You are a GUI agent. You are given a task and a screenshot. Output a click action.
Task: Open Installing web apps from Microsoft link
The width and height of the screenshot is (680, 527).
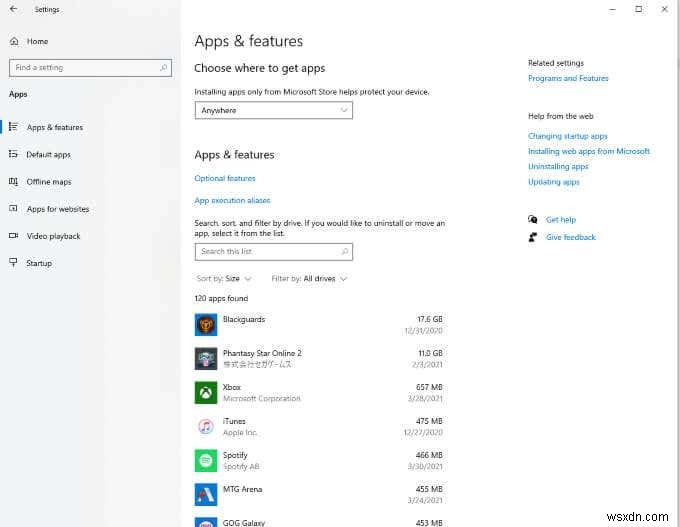point(589,151)
